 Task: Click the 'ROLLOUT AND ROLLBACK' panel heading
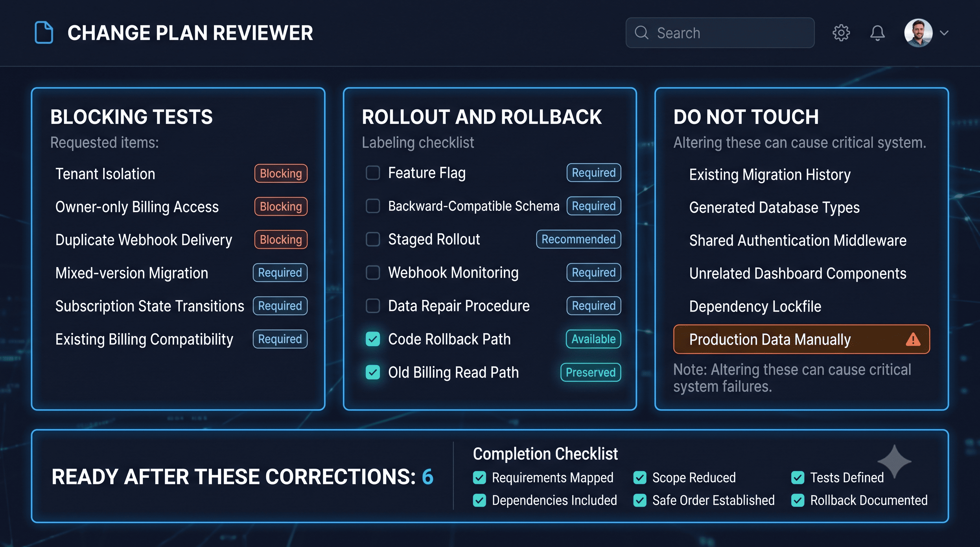coord(481,117)
